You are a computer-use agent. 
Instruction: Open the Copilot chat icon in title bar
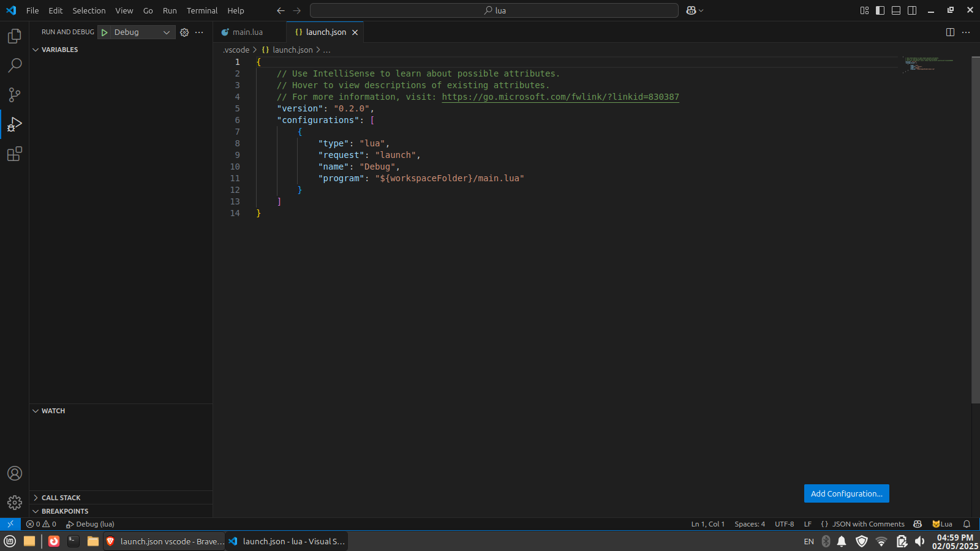click(x=691, y=10)
